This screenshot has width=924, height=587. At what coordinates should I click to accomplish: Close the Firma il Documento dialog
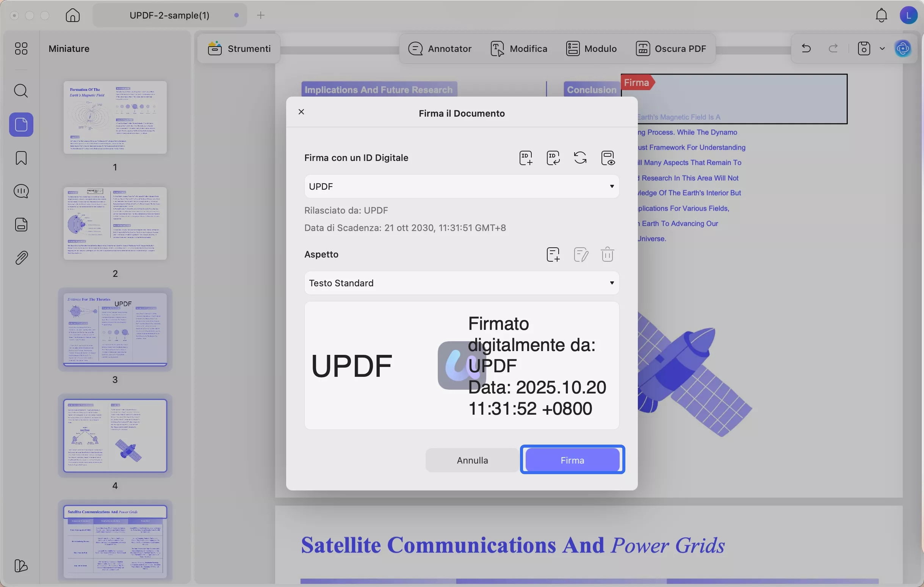click(x=301, y=112)
